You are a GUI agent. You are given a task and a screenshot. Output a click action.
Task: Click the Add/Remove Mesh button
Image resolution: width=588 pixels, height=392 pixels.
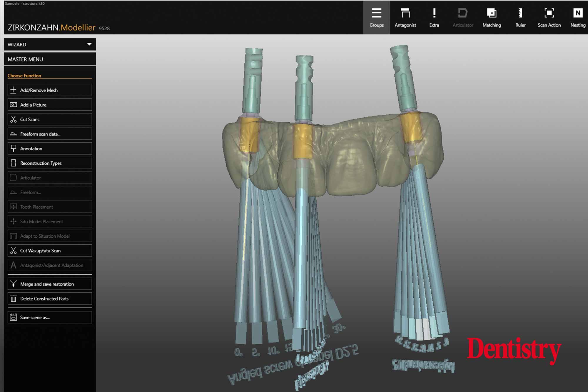coord(50,90)
